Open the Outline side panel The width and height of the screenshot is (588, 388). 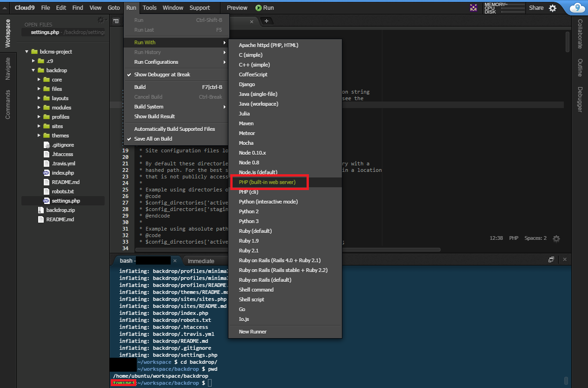[x=580, y=68]
